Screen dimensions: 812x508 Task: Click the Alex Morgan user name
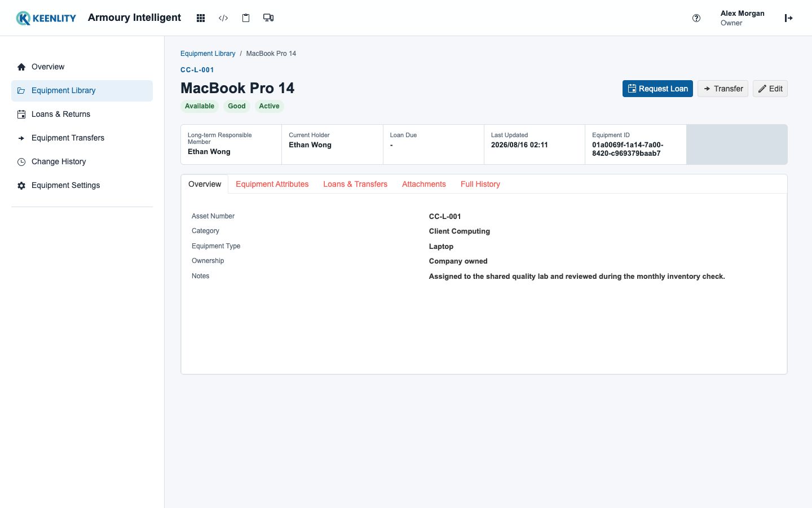(742, 14)
